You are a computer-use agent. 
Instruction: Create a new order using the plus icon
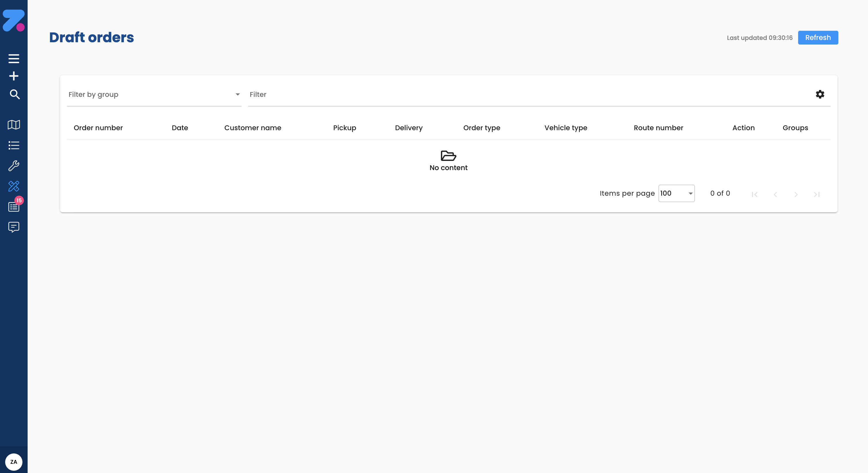tap(14, 76)
